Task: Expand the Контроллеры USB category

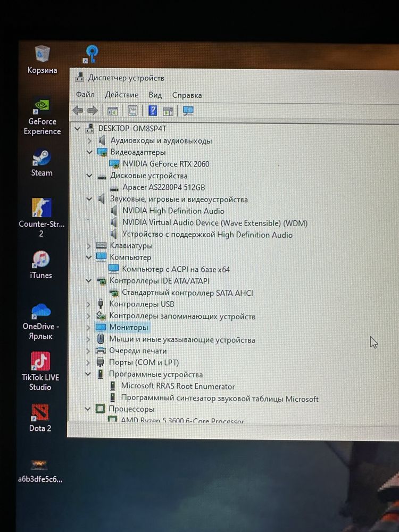Action: (88, 304)
